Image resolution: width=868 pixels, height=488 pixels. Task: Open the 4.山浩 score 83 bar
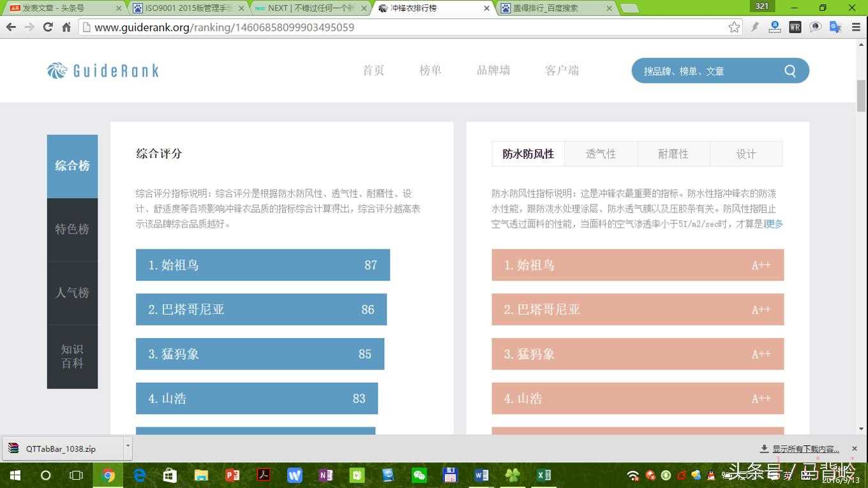click(257, 399)
